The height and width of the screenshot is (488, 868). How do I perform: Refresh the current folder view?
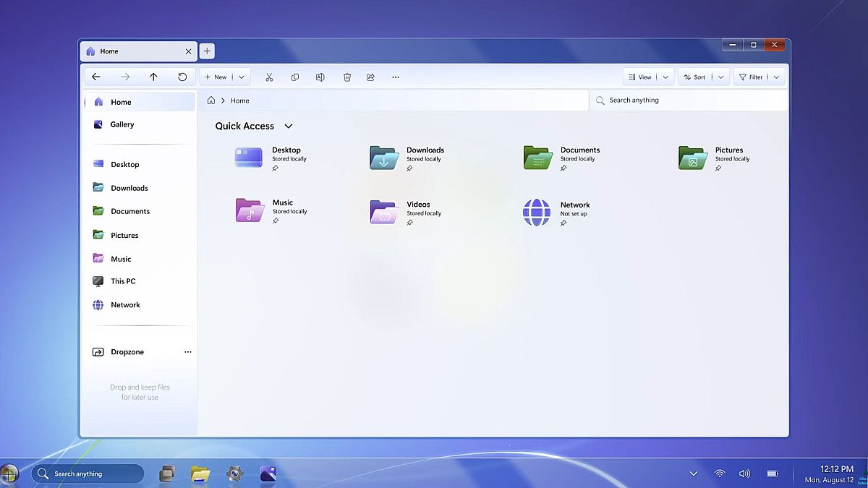pyautogui.click(x=182, y=77)
